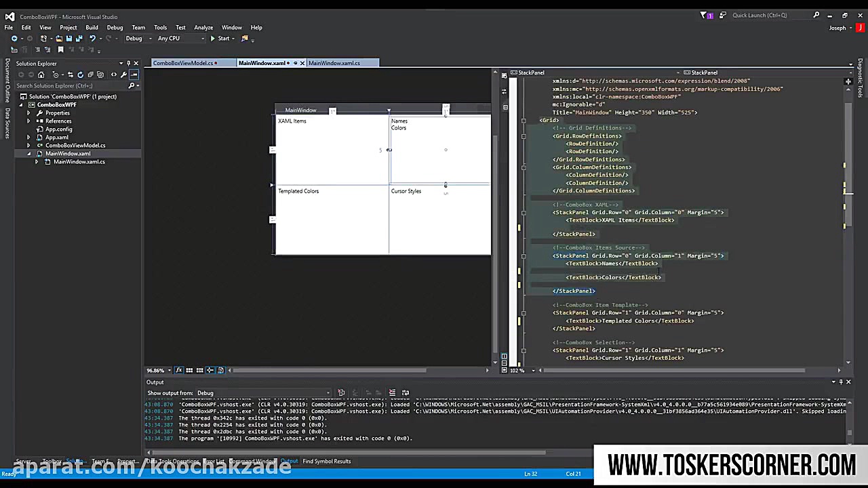
Task: Click the Undo icon in the standard toolbar
Action: click(93, 39)
